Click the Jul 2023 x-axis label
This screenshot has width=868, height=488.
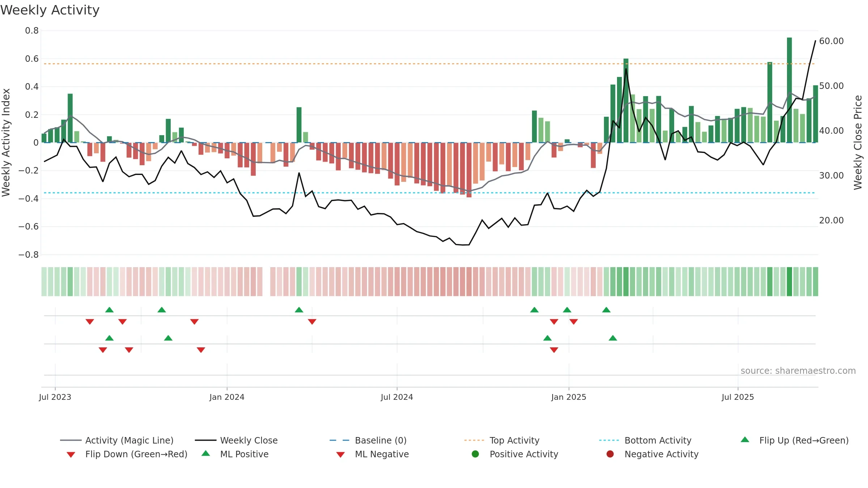pos(55,397)
